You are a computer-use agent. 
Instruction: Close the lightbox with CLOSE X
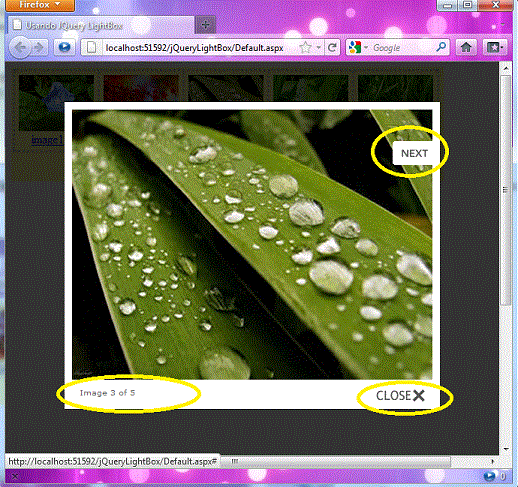[400, 396]
